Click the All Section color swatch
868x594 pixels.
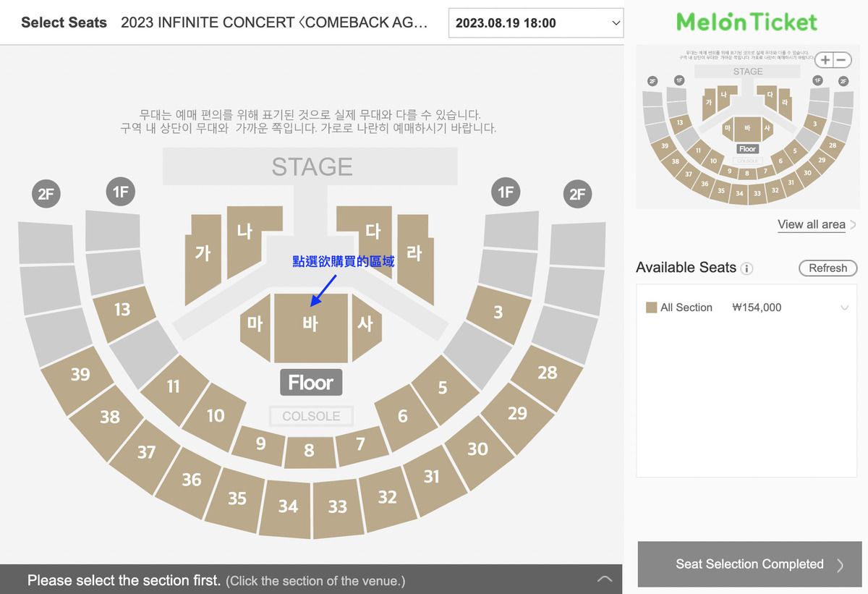click(x=651, y=307)
